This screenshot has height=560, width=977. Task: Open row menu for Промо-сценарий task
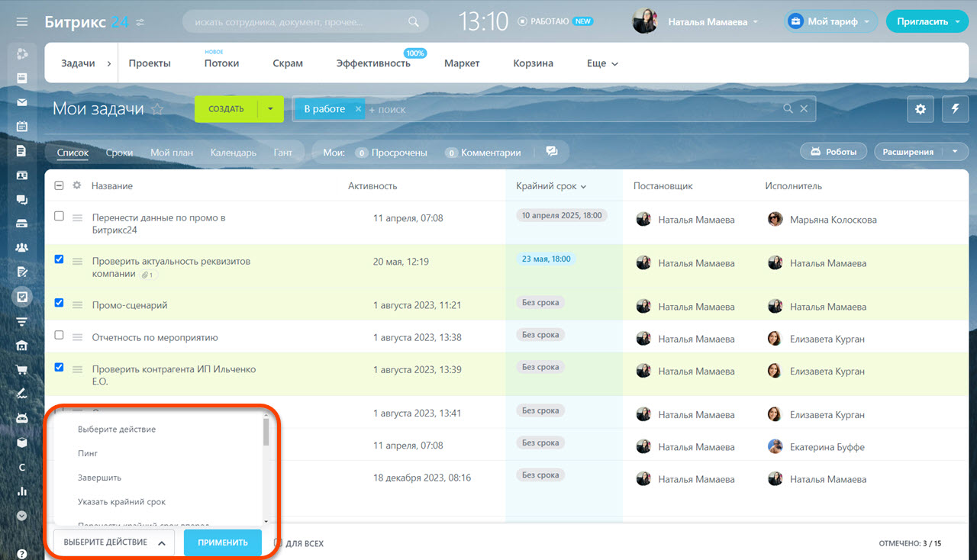click(x=77, y=305)
